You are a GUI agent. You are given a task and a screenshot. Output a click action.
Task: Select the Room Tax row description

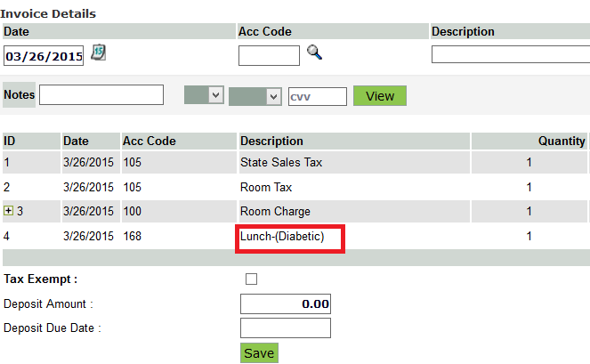266,188
